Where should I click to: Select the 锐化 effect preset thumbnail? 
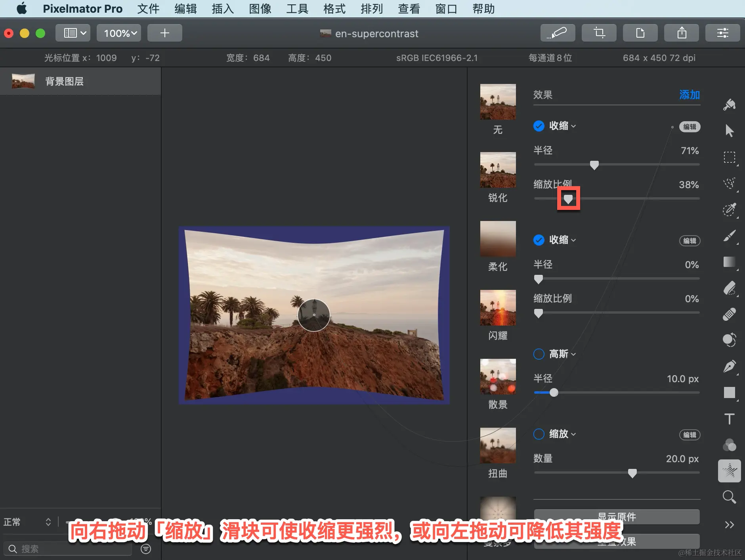pyautogui.click(x=498, y=170)
